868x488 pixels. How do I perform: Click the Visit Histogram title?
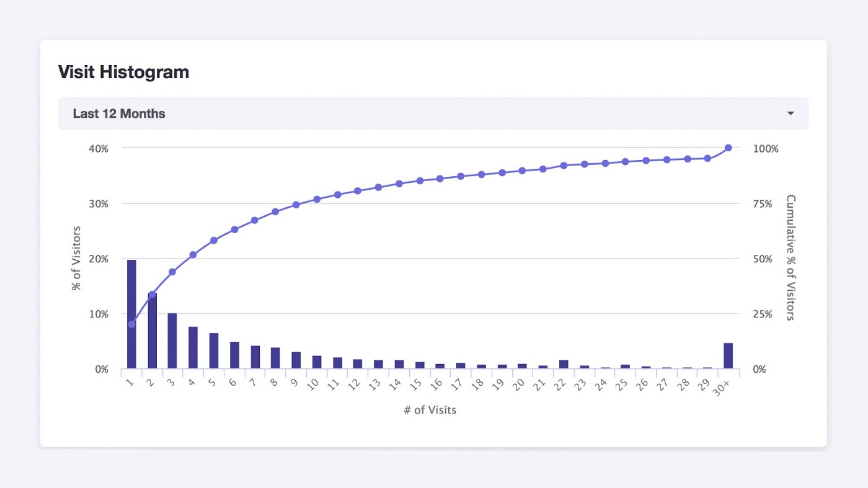tap(123, 72)
